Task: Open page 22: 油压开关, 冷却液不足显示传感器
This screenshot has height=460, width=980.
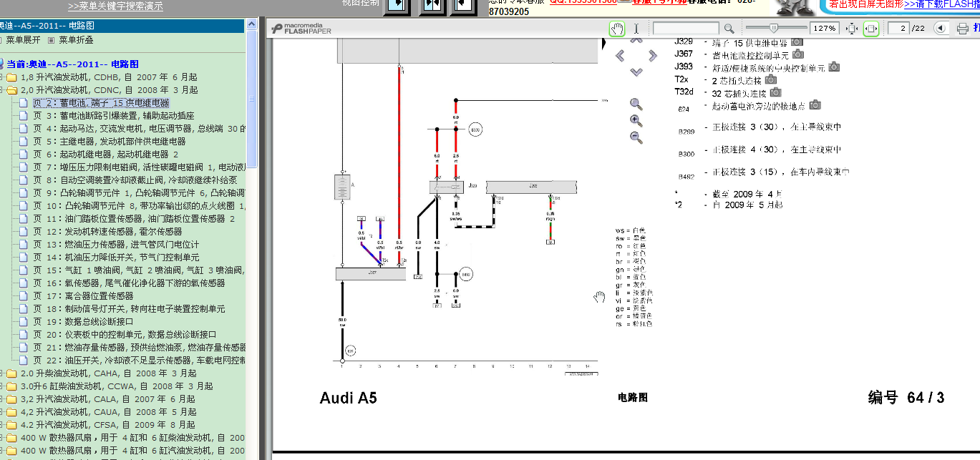Action: (x=140, y=361)
